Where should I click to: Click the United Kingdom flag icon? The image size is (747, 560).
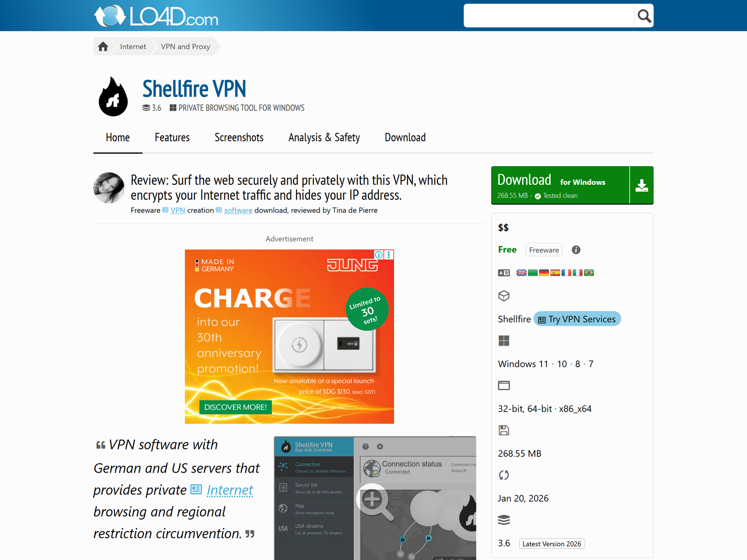pos(521,273)
